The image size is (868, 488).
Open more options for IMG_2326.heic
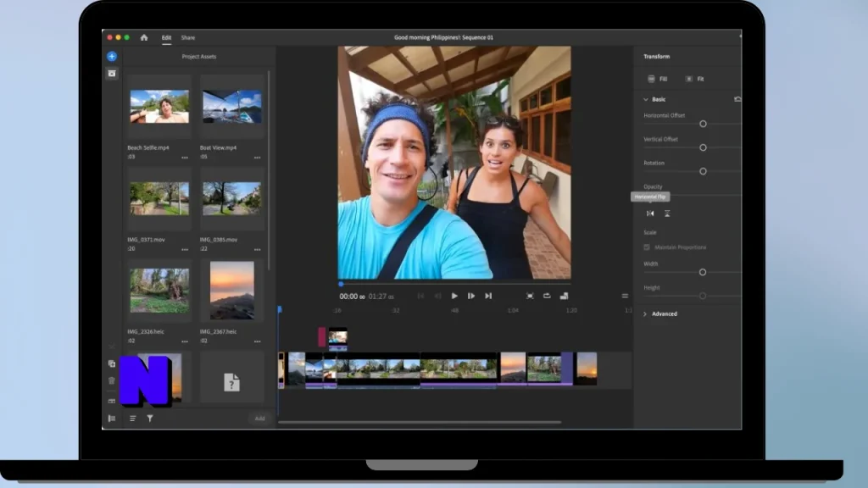coord(185,341)
